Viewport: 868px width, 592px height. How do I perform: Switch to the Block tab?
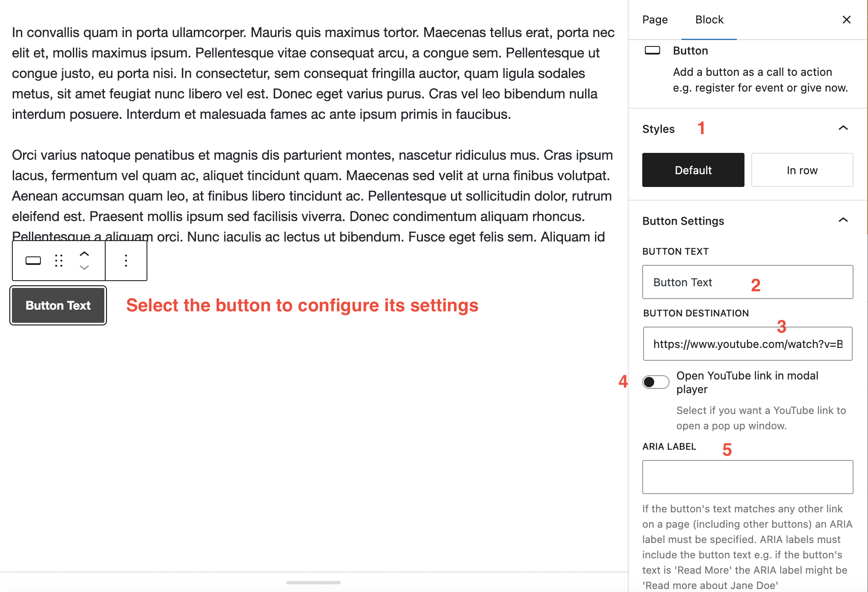709,20
